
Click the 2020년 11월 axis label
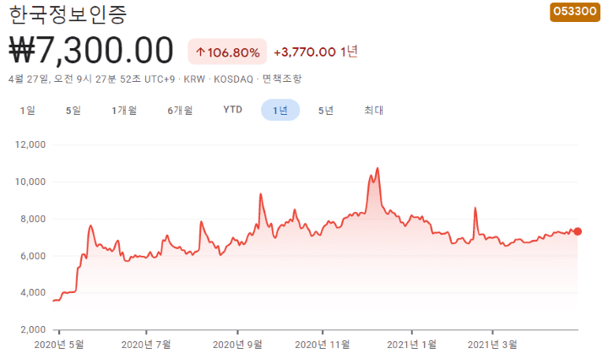tap(323, 345)
